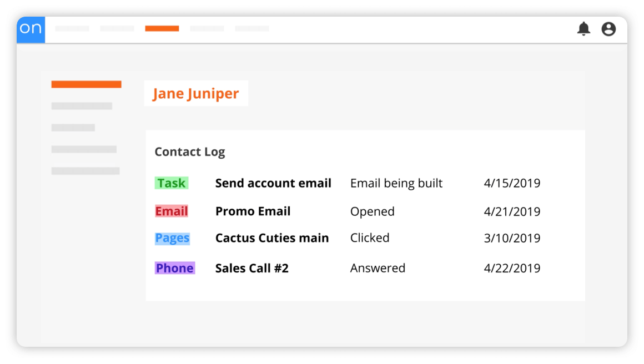The image size is (644, 364).
Task: Select the purple Phone tag icon
Action: [175, 268]
